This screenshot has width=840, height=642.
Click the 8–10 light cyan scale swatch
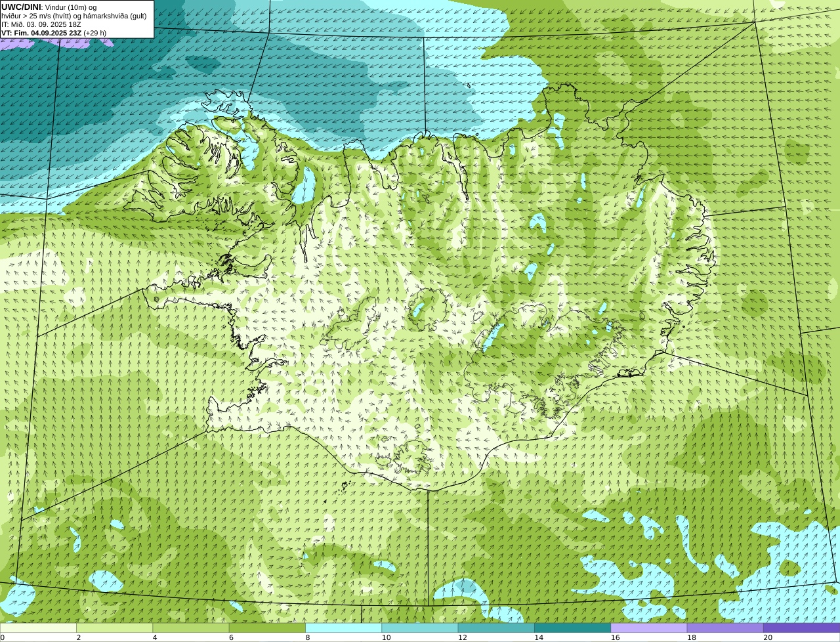[343, 628]
